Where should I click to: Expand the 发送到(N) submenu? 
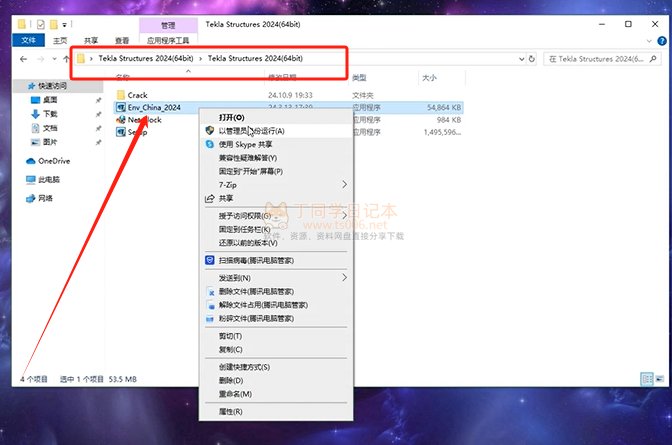[276, 278]
